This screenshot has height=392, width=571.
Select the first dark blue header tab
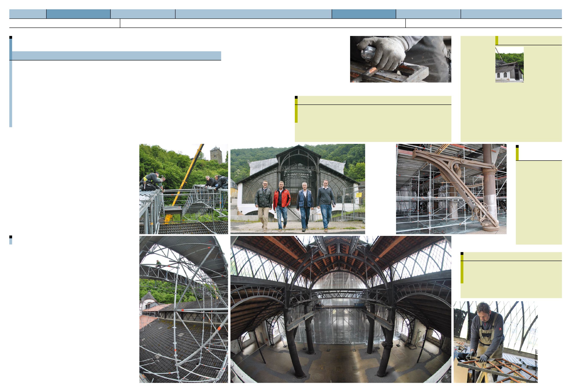pyautogui.click(x=78, y=14)
